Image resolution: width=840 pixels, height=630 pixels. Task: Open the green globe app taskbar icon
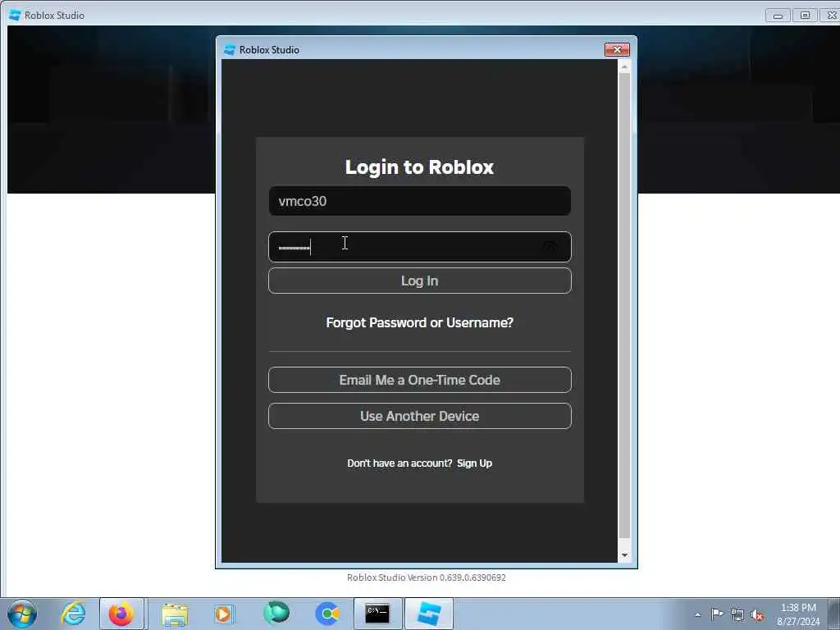276,613
